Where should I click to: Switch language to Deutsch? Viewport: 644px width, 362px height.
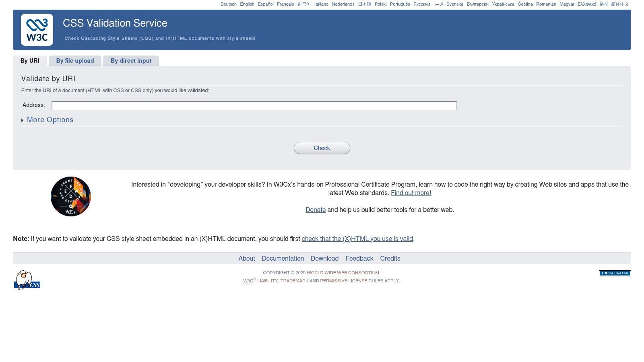click(229, 4)
